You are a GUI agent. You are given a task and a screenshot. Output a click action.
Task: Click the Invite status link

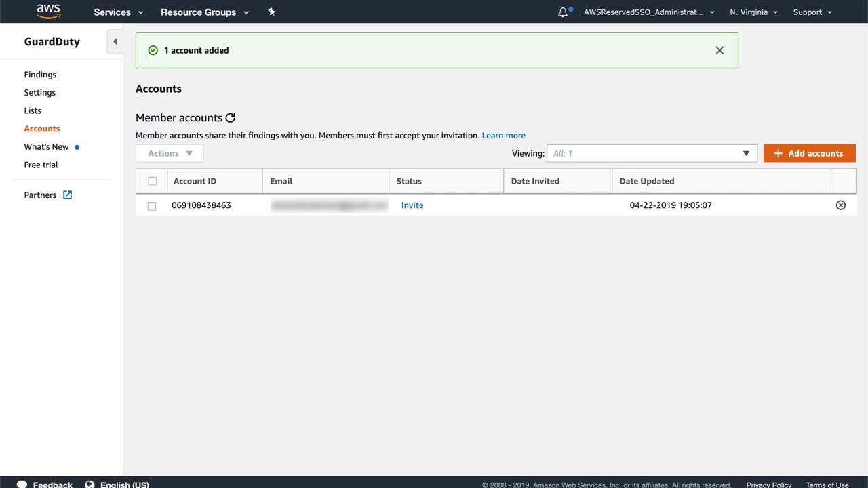(x=412, y=205)
